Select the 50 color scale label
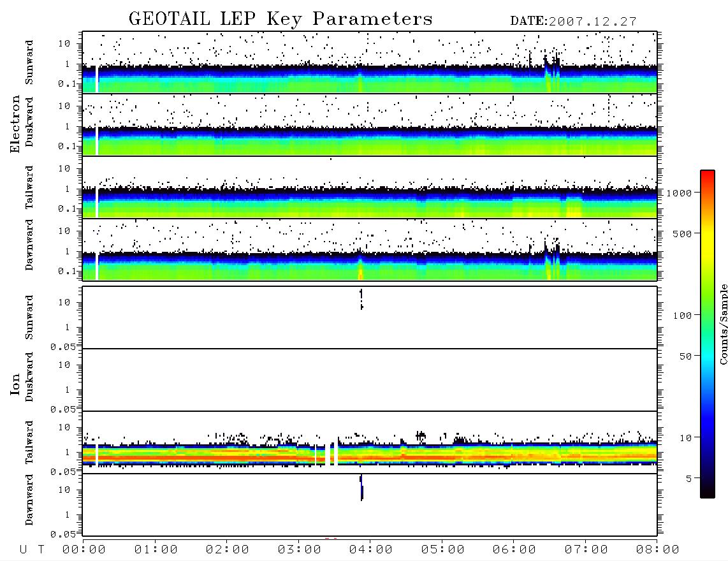The width and height of the screenshot is (728, 561). [x=686, y=356]
